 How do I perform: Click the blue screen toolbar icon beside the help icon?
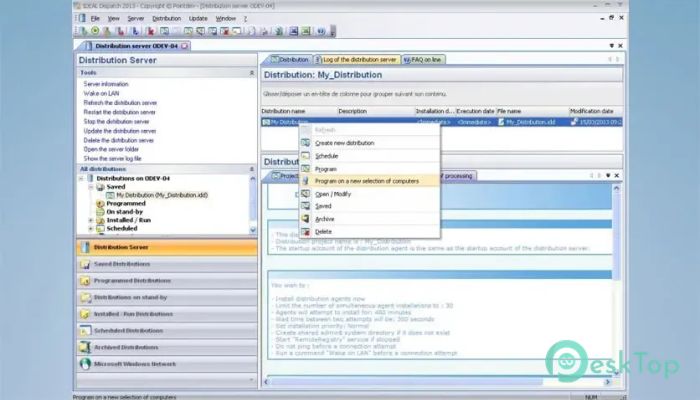pos(293,31)
